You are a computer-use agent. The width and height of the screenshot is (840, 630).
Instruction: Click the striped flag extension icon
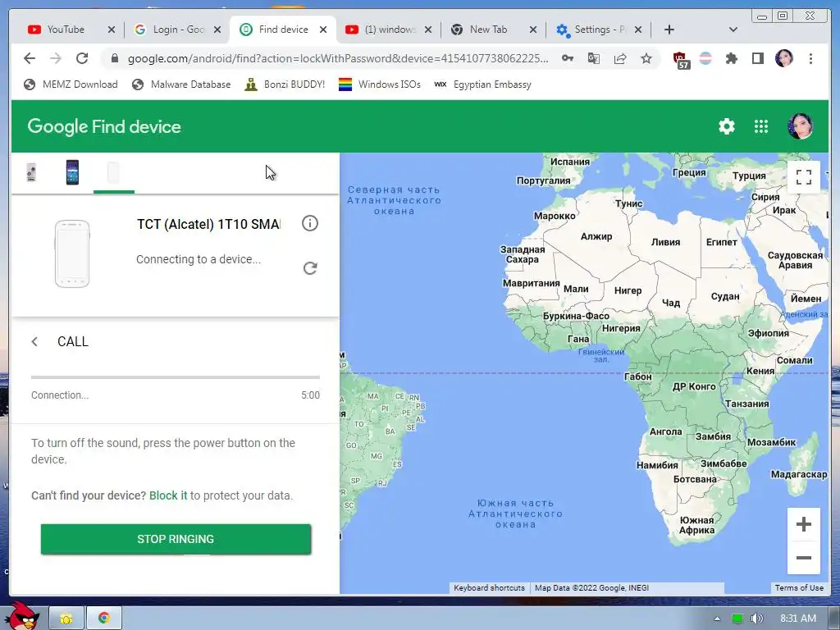click(x=705, y=58)
